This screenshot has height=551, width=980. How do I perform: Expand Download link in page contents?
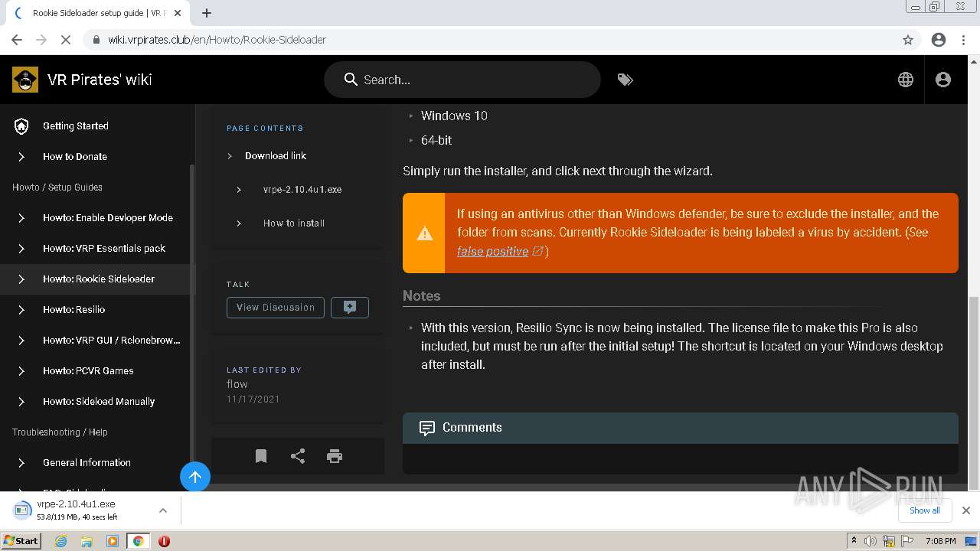230,156
